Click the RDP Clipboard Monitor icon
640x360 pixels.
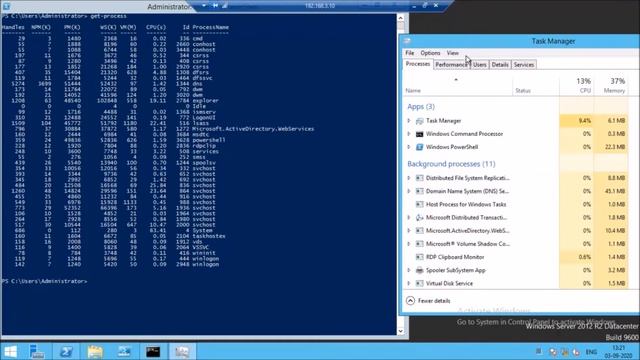[420, 257]
